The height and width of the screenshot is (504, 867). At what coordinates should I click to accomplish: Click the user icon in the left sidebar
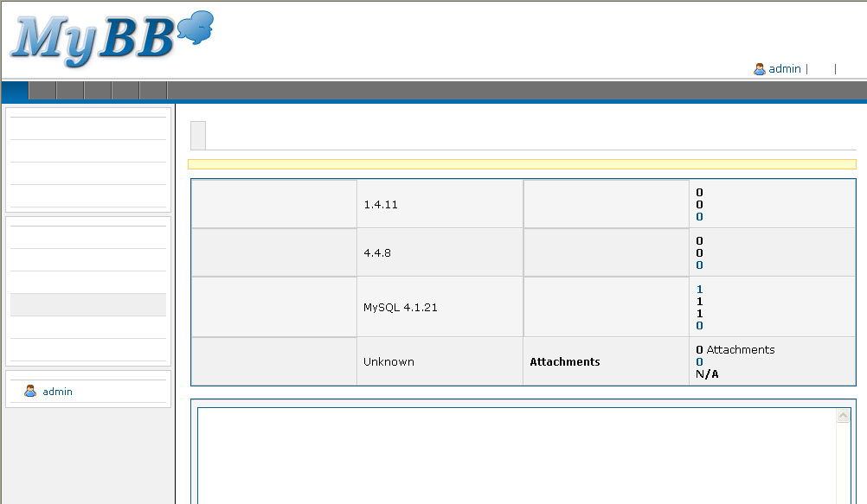[30, 392]
